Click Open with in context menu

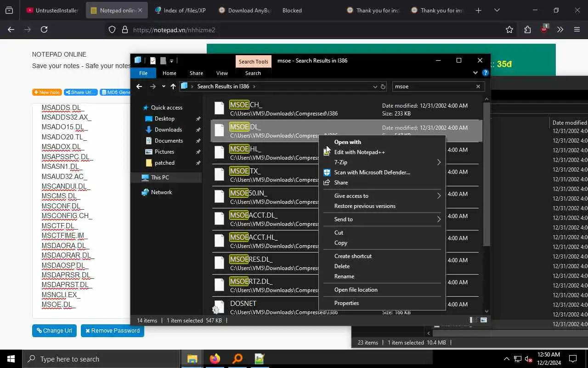tap(347, 142)
